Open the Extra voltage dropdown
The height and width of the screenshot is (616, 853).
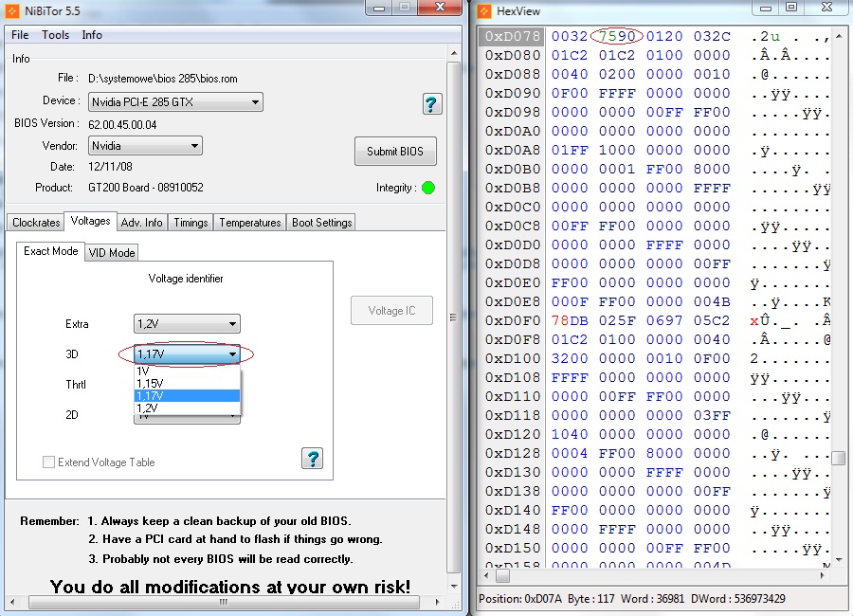[187, 324]
